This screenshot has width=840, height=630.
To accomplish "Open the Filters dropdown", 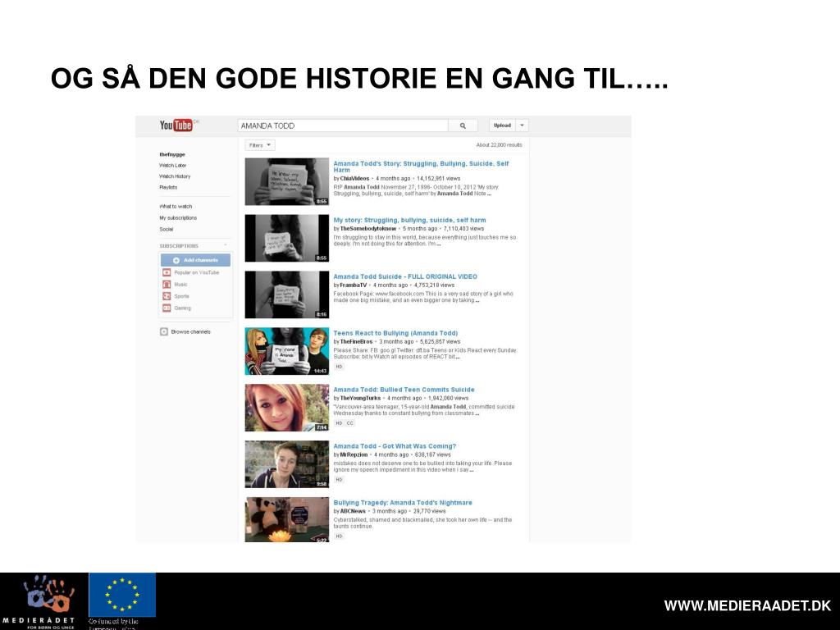I will coord(260,145).
